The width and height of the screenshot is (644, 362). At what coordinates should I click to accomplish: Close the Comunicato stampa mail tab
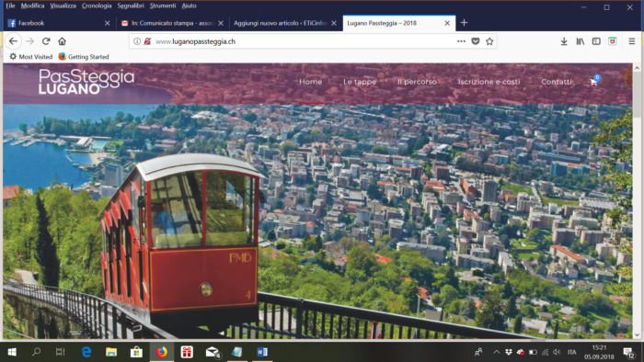pos(221,23)
